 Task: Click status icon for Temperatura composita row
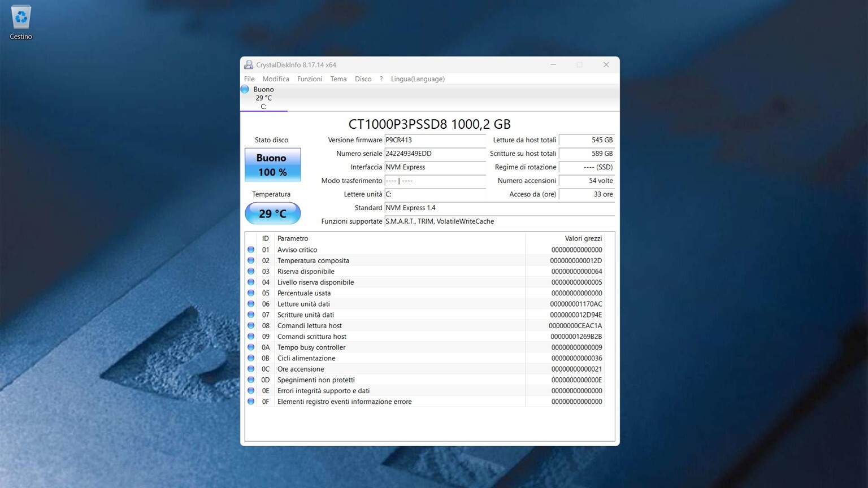(x=251, y=260)
